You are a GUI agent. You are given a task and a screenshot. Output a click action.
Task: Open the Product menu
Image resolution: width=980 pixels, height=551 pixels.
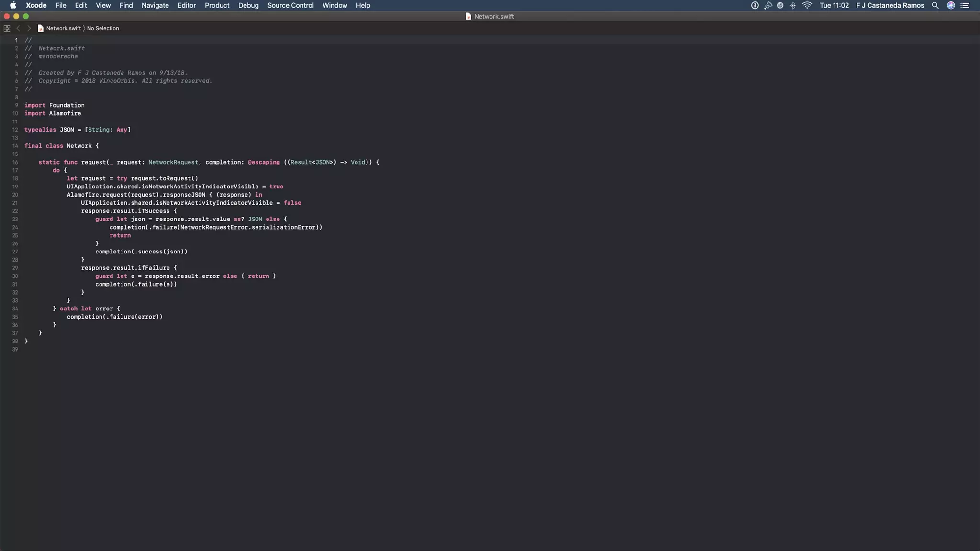217,5
